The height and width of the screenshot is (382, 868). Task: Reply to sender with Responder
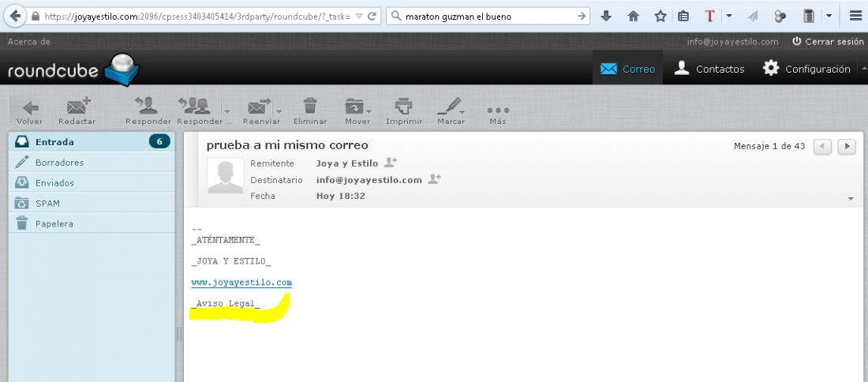(x=148, y=111)
